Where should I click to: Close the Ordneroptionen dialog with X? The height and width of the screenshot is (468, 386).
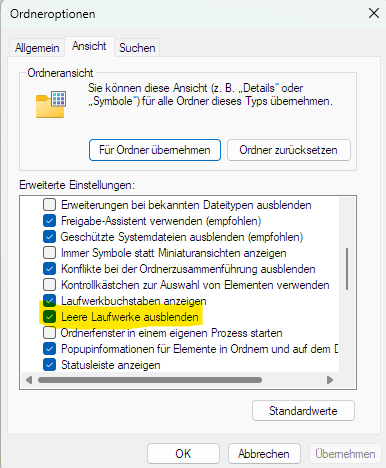coord(374,13)
